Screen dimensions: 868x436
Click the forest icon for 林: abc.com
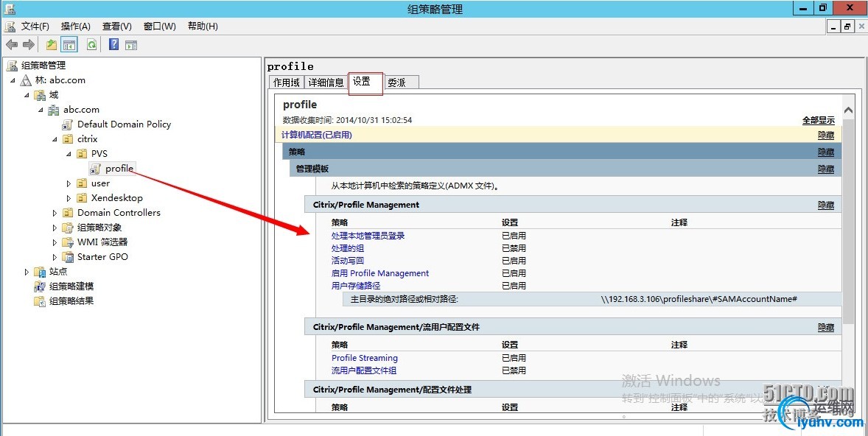tap(26, 80)
